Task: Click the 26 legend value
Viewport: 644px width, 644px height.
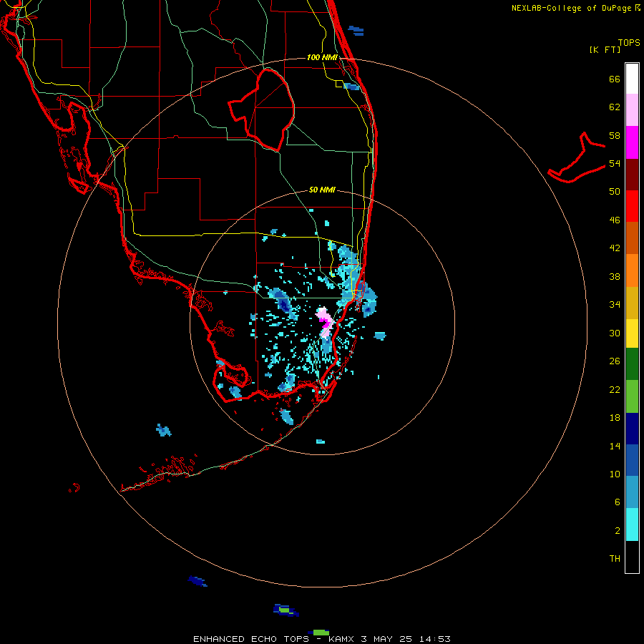Action: tap(615, 361)
